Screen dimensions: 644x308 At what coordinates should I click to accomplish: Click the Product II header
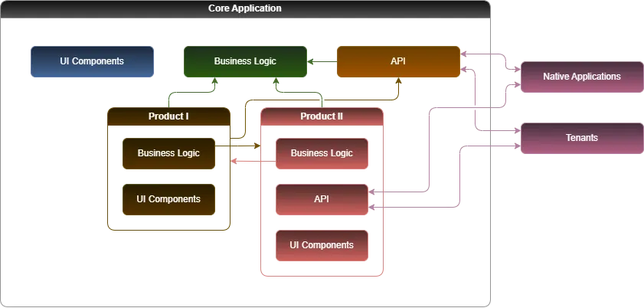click(x=322, y=116)
